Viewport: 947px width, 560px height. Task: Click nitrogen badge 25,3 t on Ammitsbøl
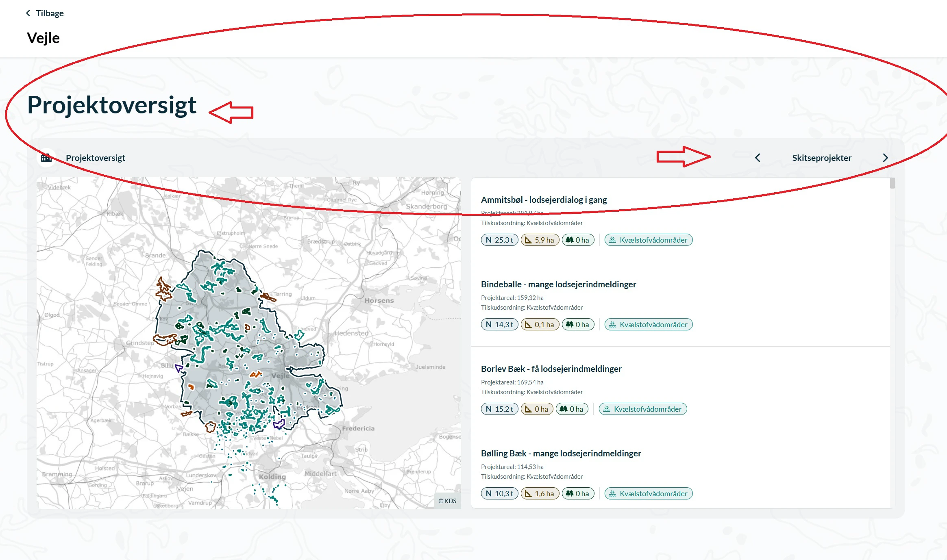tap(499, 240)
